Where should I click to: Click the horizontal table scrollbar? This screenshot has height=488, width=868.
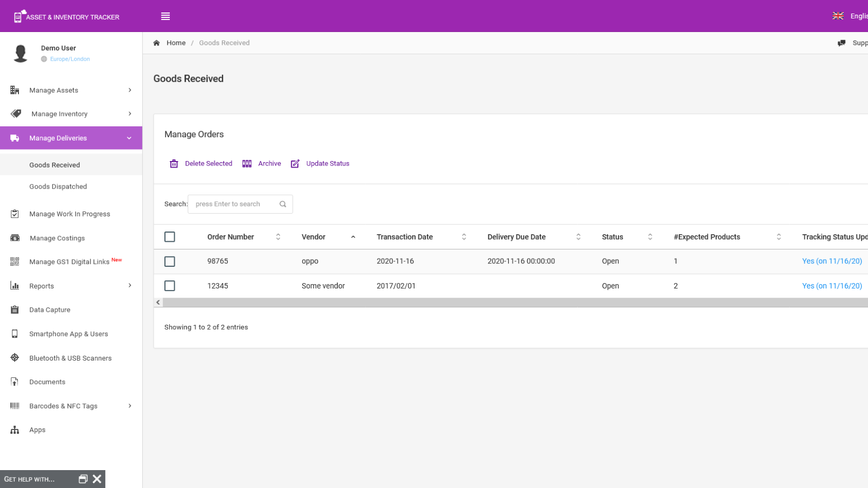pyautogui.click(x=515, y=303)
